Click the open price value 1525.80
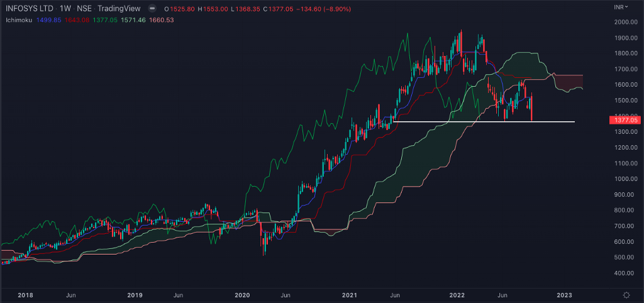The image size is (644, 303). pyautogui.click(x=182, y=9)
